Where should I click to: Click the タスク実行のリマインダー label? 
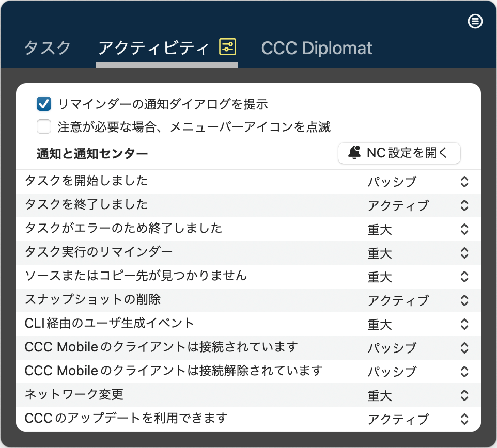point(99,252)
